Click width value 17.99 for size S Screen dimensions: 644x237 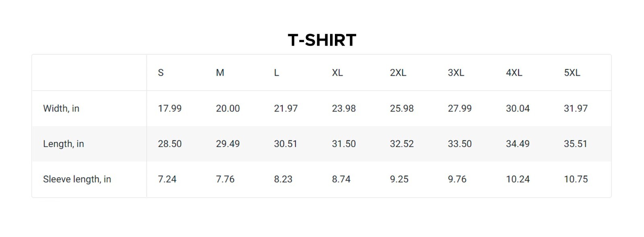click(169, 108)
